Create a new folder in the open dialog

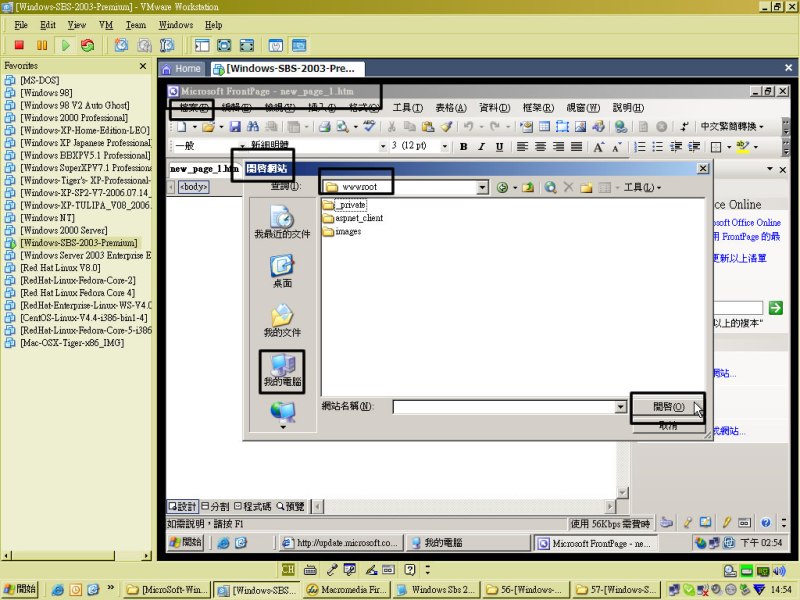(x=586, y=188)
